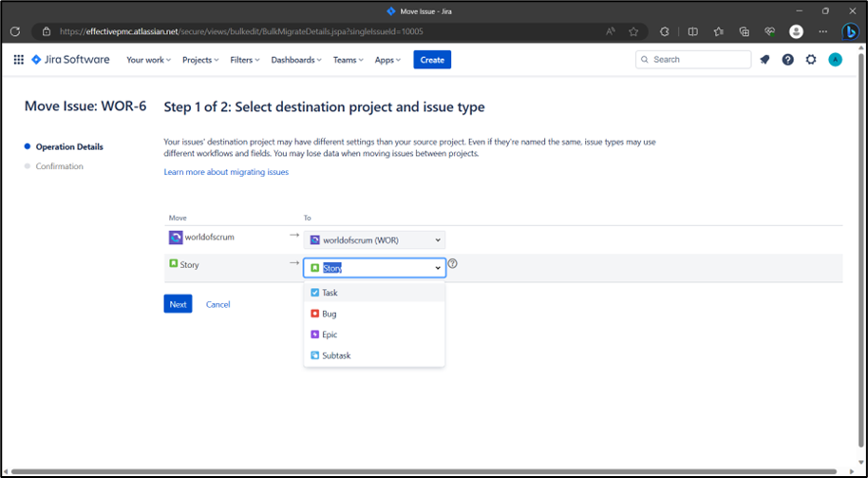Add this page to favorites star
The height and width of the screenshot is (478, 868).
[633, 31]
